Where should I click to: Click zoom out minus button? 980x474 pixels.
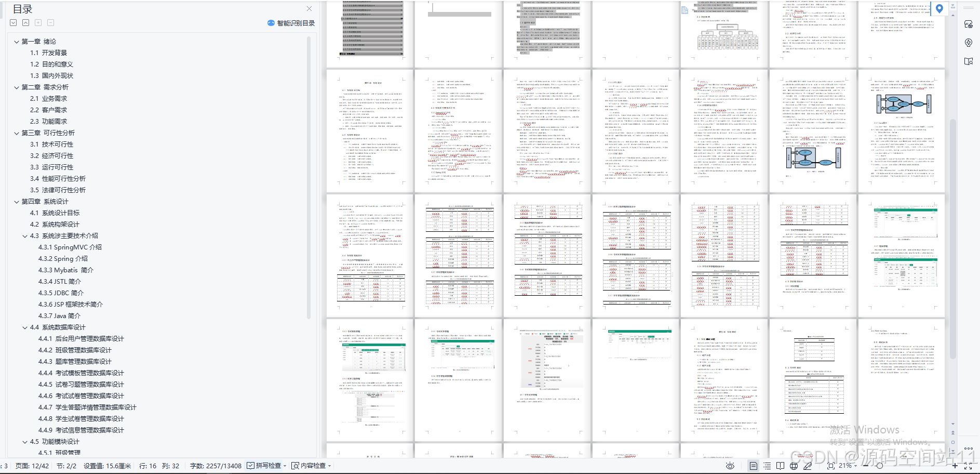pyautogui.click(x=865, y=466)
